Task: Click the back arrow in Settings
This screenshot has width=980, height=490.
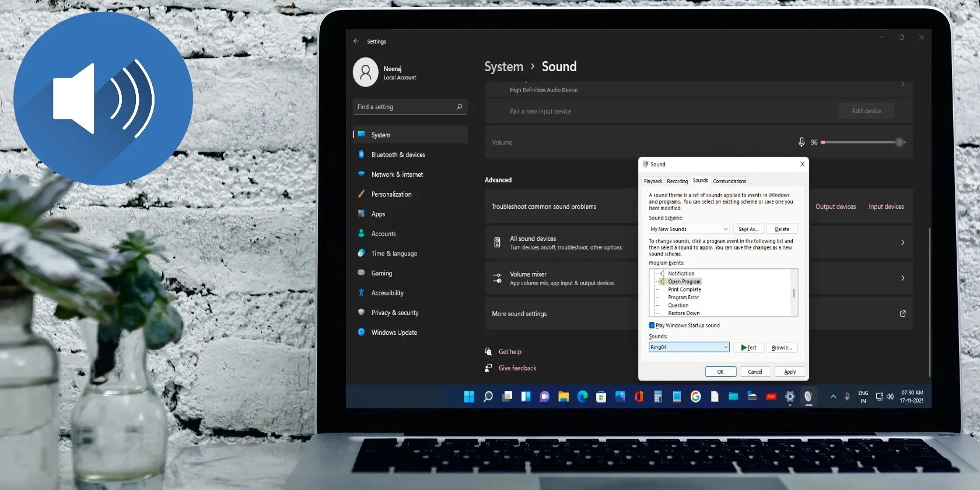Action: (x=356, y=41)
